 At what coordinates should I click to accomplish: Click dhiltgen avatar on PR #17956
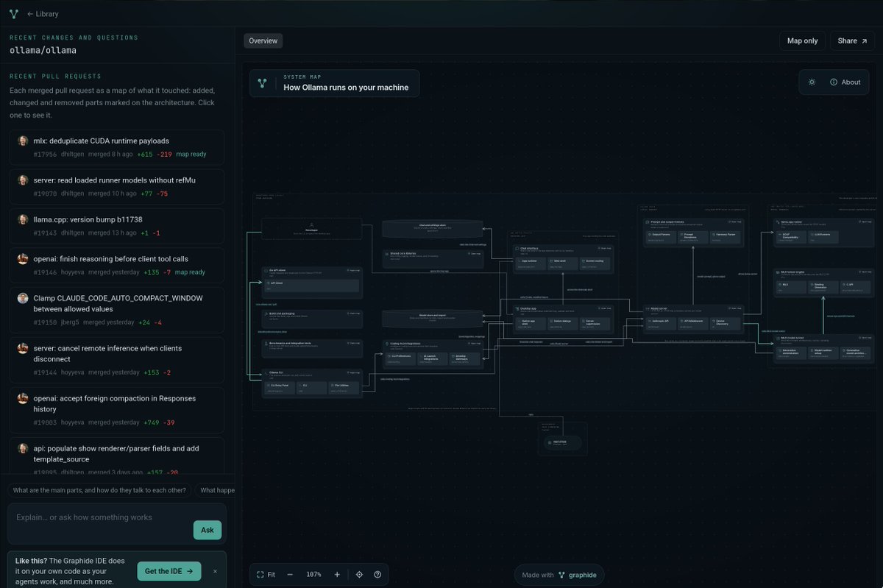click(23, 141)
